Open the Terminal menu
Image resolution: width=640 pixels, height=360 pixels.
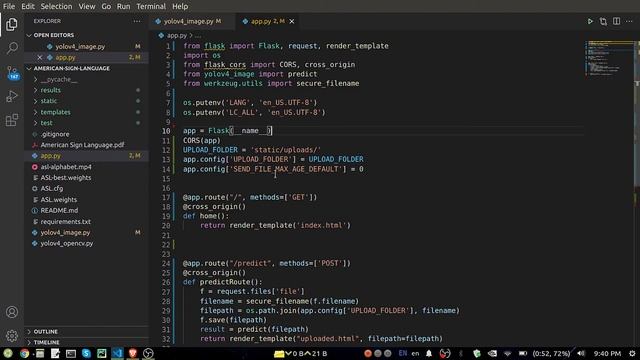click(151, 7)
